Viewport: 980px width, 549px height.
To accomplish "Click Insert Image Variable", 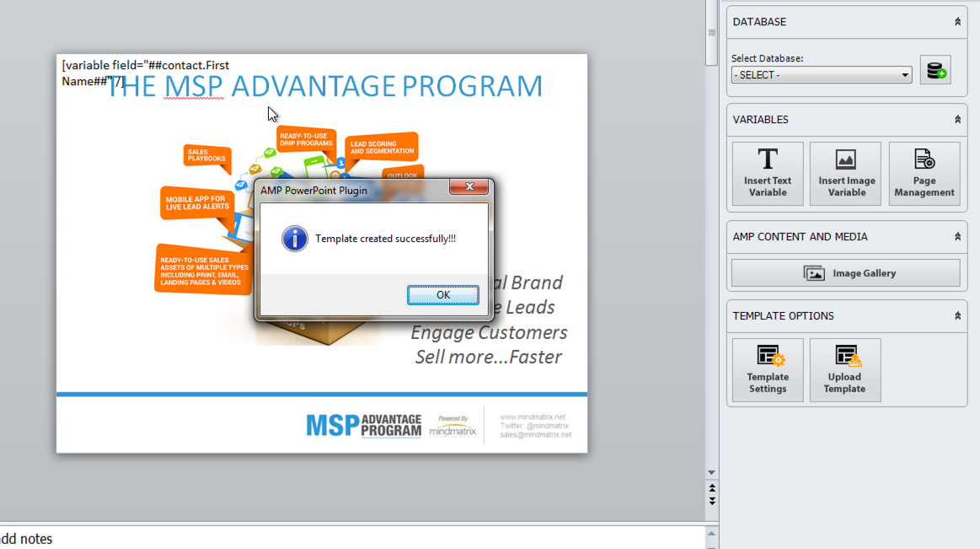I will (x=846, y=174).
